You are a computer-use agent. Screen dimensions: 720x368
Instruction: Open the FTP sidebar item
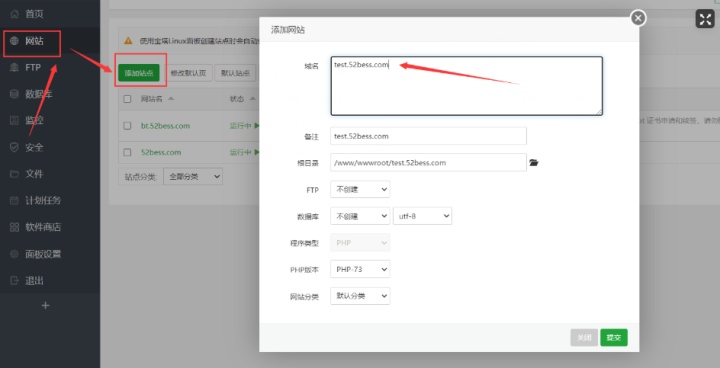50,68
